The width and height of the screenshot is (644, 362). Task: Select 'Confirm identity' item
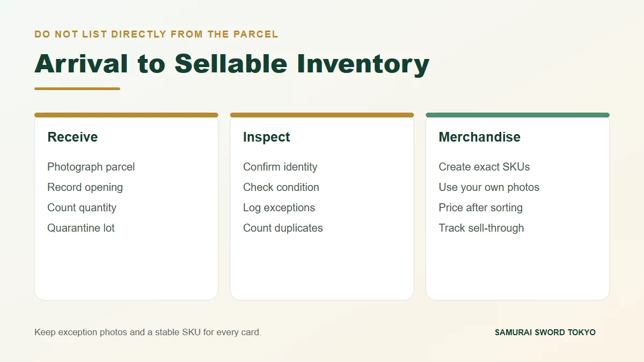(x=280, y=167)
